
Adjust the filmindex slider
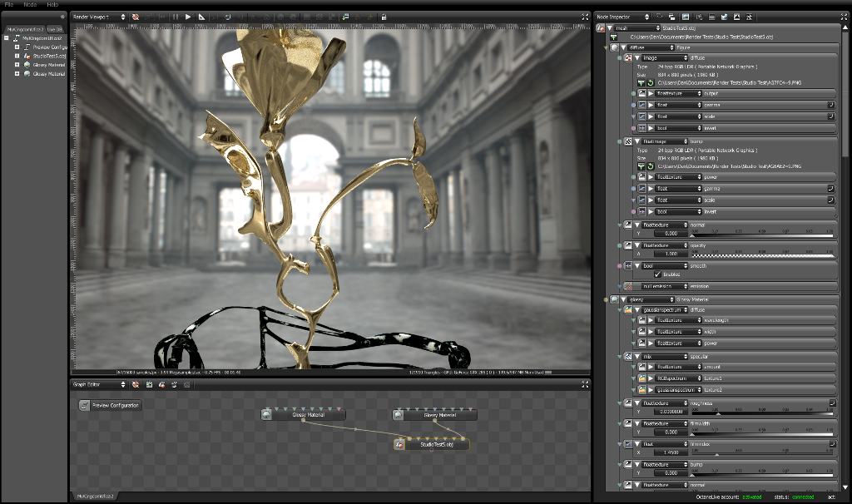[762, 453]
